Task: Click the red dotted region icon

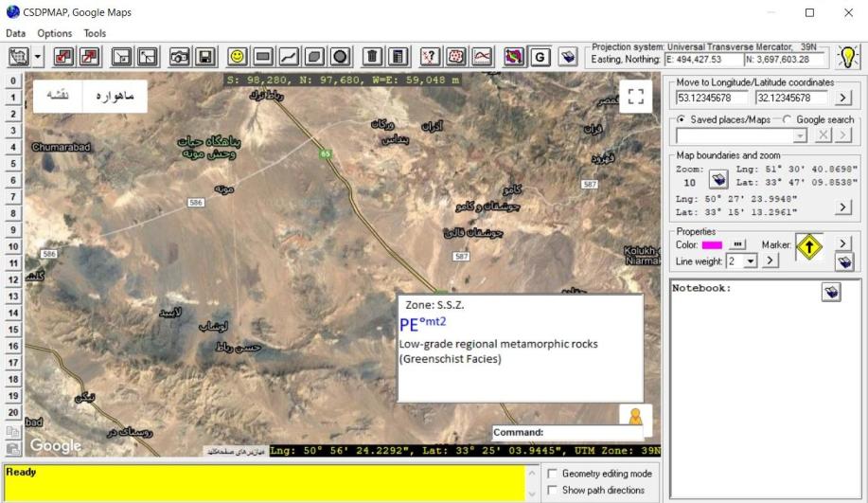Action: [x=456, y=57]
